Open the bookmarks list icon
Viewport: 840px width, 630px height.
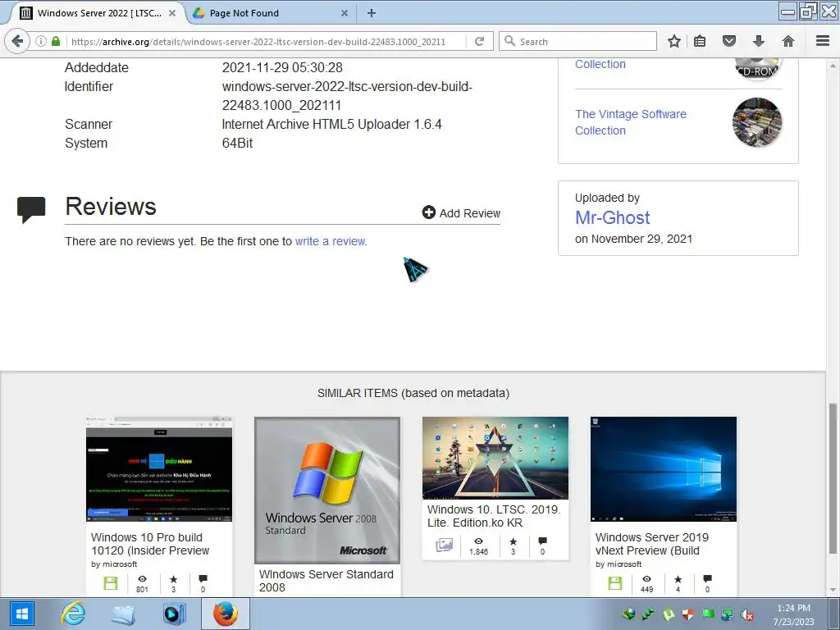[700, 41]
